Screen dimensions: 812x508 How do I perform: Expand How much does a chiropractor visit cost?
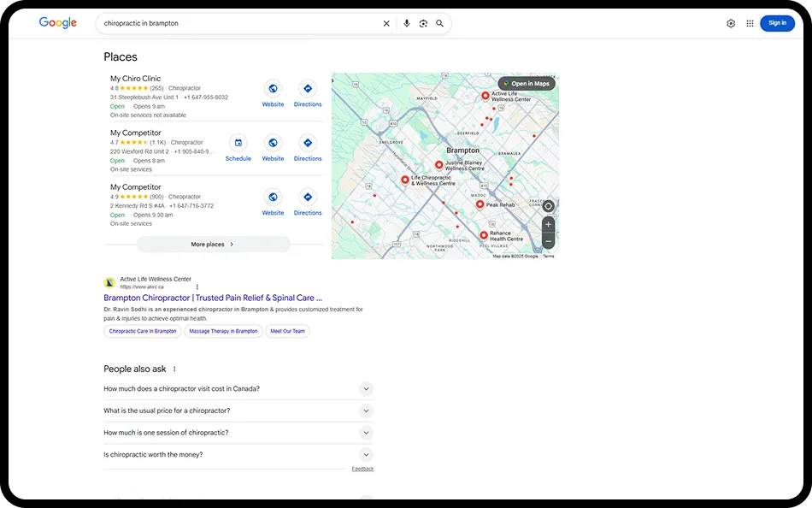(238, 389)
